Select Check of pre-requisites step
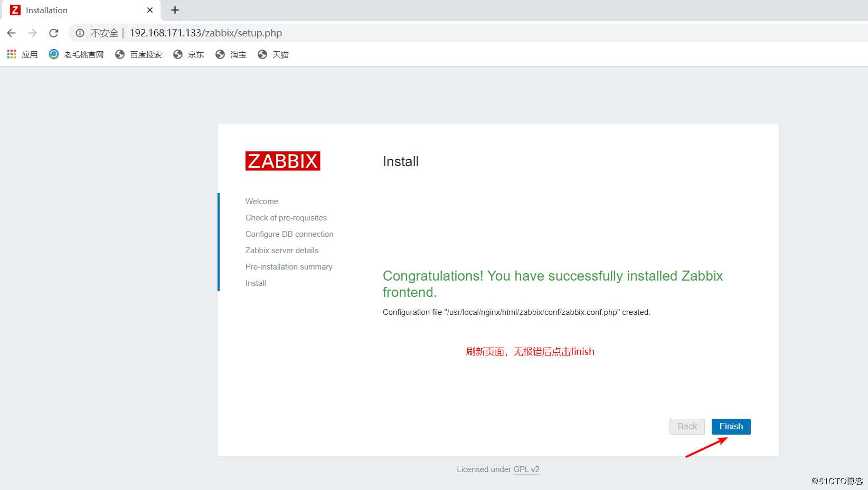This screenshot has height=490, width=868. [286, 218]
